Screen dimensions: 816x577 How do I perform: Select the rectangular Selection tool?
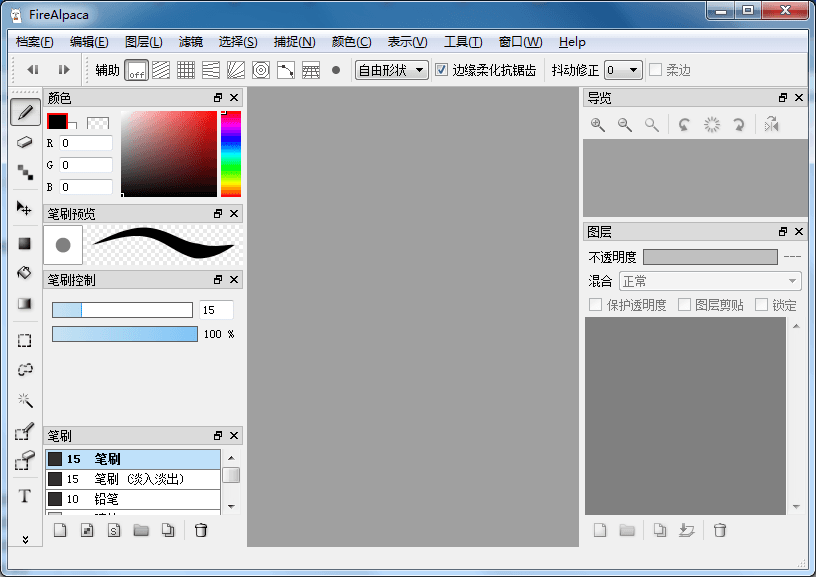[x=24, y=340]
